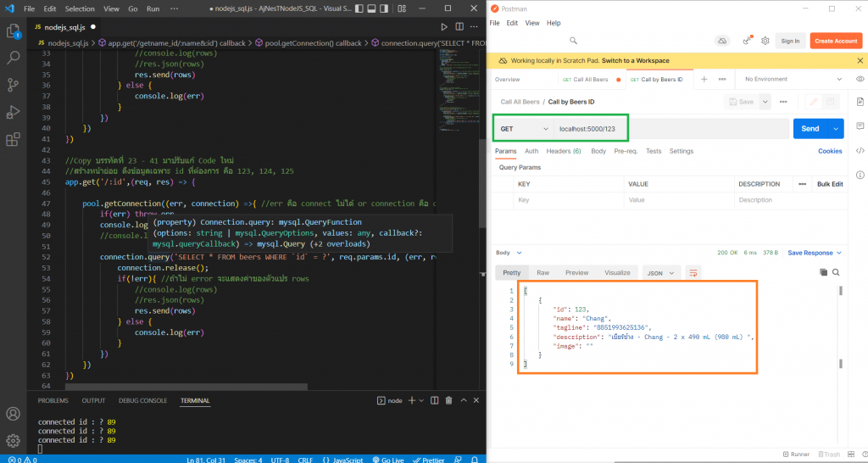The width and height of the screenshot is (868, 463).
Task: Switch to the Headers (6) request tab
Action: [564, 151]
